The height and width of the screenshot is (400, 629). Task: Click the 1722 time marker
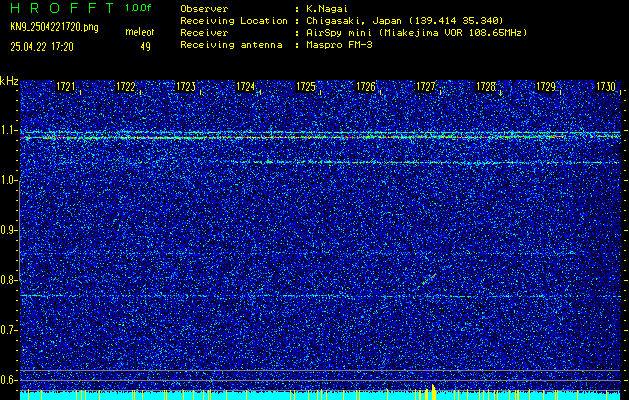[126, 87]
